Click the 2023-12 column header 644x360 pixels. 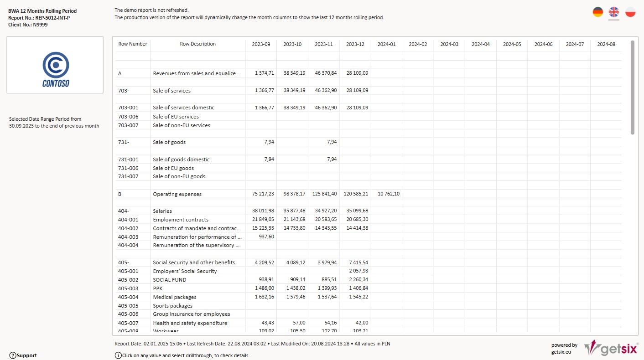pyautogui.click(x=355, y=45)
